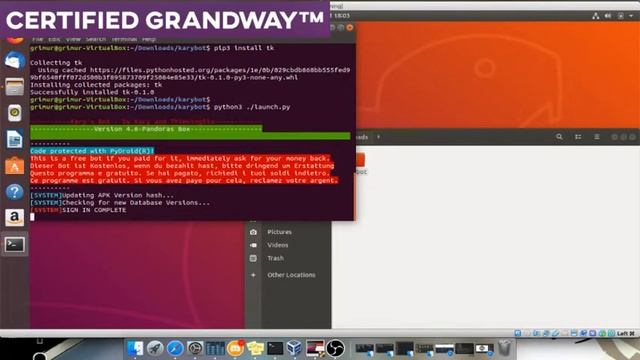This screenshot has width=640, height=360.
Task: Open Finder in the Mac dock
Action: tap(135, 348)
